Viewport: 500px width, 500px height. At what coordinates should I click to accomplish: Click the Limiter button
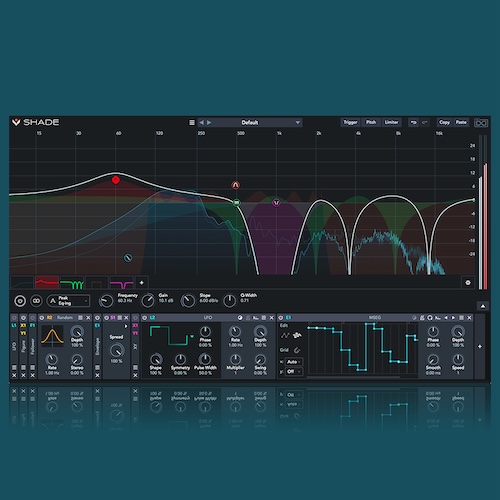391,122
